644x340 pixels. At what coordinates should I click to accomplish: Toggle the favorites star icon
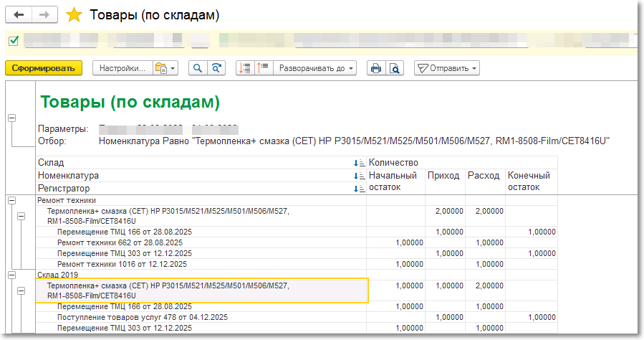pyautogui.click(x=73, y=15)
